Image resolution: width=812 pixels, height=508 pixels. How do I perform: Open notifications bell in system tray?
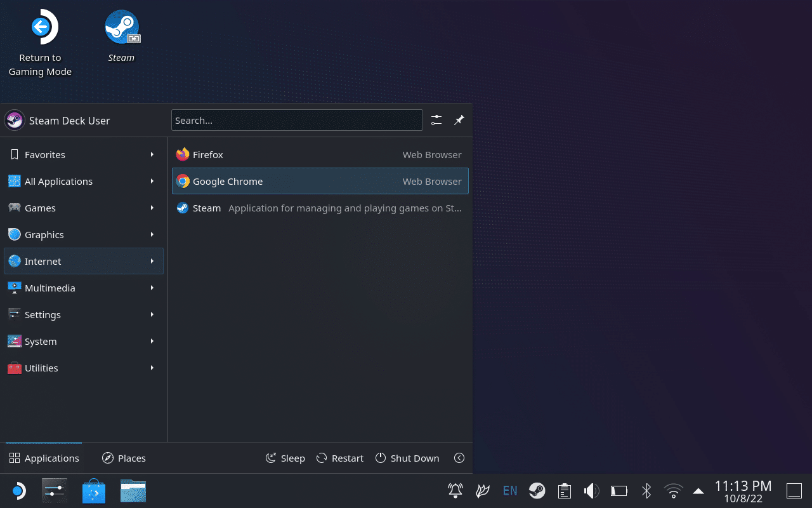[x=455, y=490]
